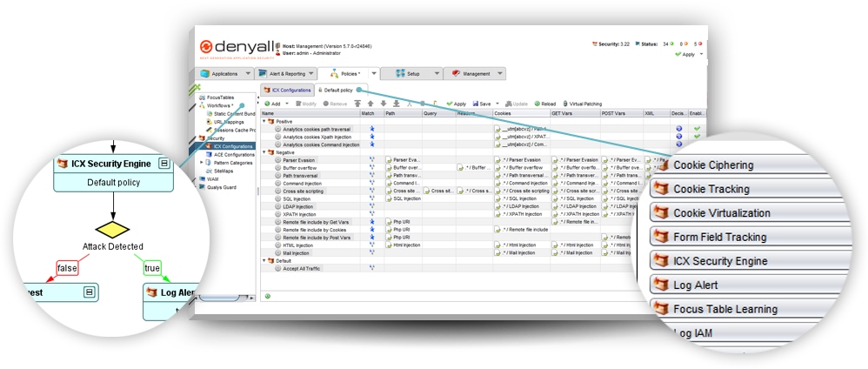Collapse the ICX Security Engine node in the zoomed workflow

(x=164, y=164)
